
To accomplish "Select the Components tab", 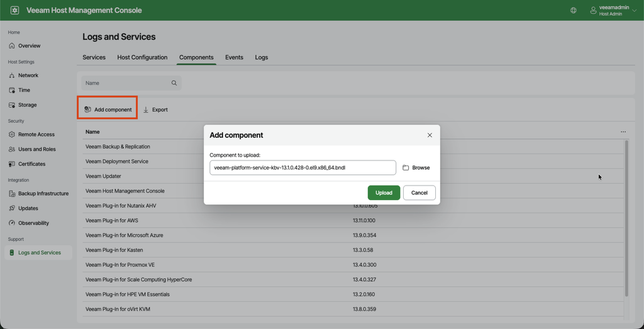I will coord(196,57).
